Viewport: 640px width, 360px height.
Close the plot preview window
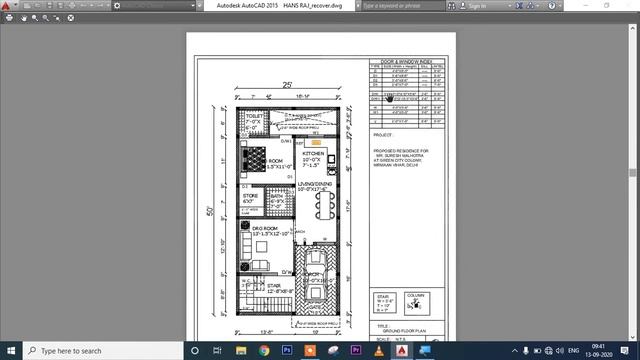point(71,18)
